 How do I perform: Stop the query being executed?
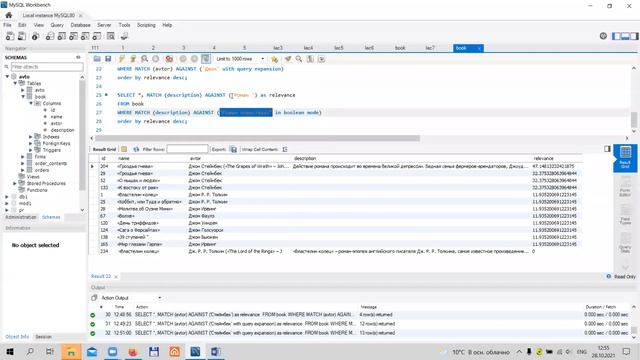(156, 59)
